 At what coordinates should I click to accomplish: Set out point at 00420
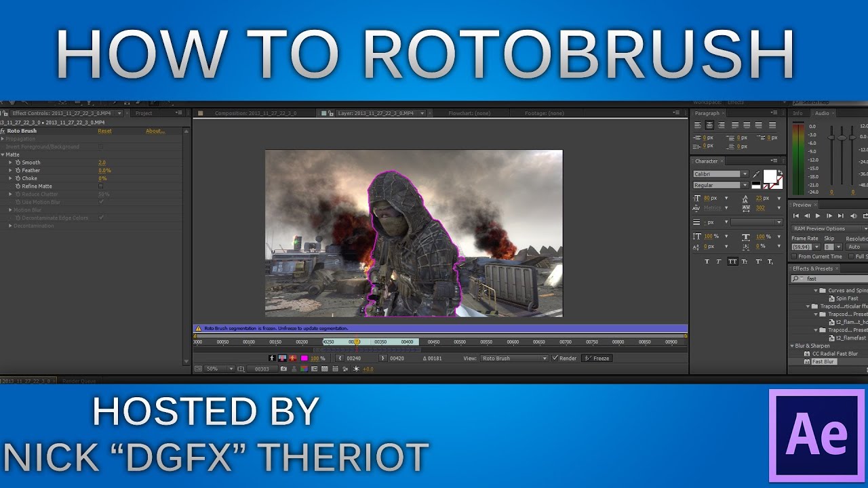(383, 358)
